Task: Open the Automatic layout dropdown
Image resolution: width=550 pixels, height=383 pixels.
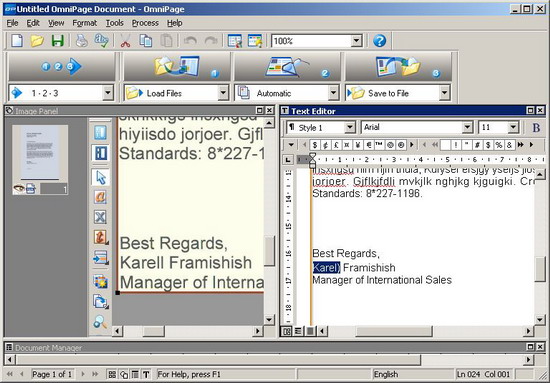Action: tap(334, 93)
